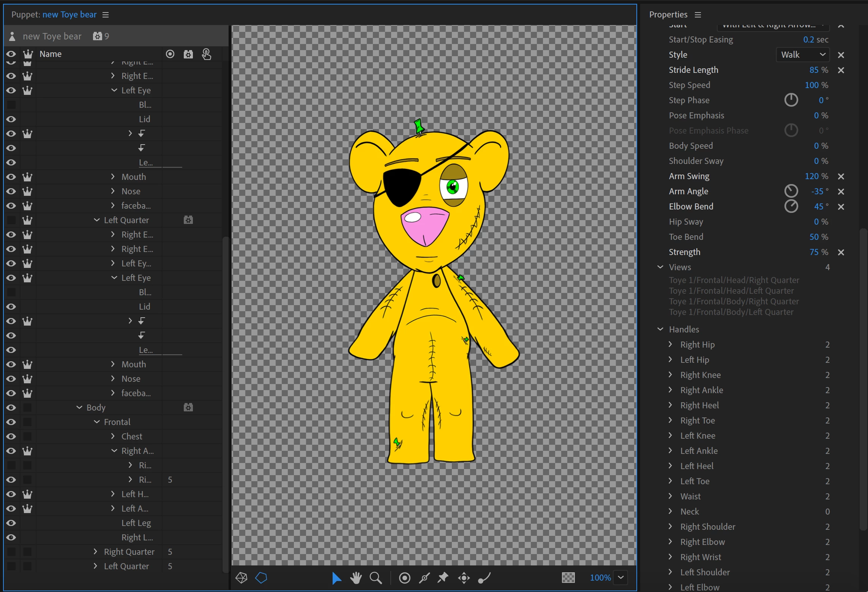Image resolution: width=868 pixels, height=592 pixels.
Task: Click the mesh display icon in bottom toolbar
Action: 241,578
